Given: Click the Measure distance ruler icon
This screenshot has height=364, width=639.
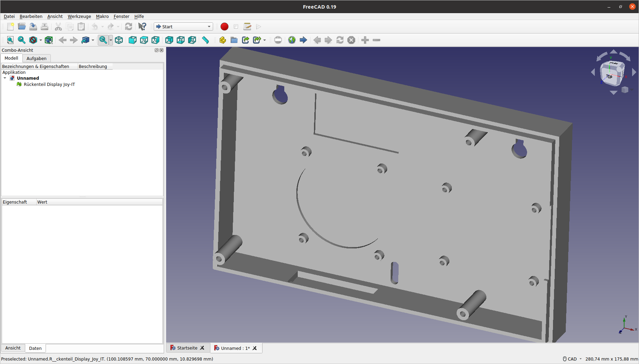Looking at the screenshot, I should click(206, 40).
